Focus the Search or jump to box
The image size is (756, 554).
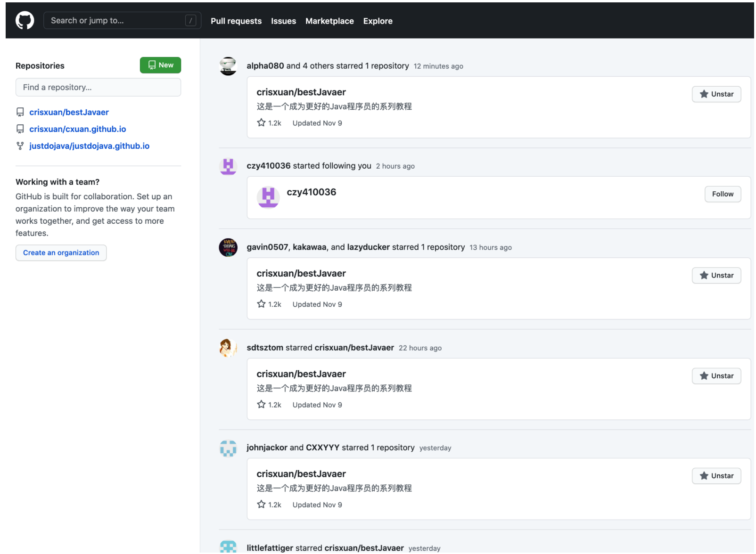click(x=123, y=21)
